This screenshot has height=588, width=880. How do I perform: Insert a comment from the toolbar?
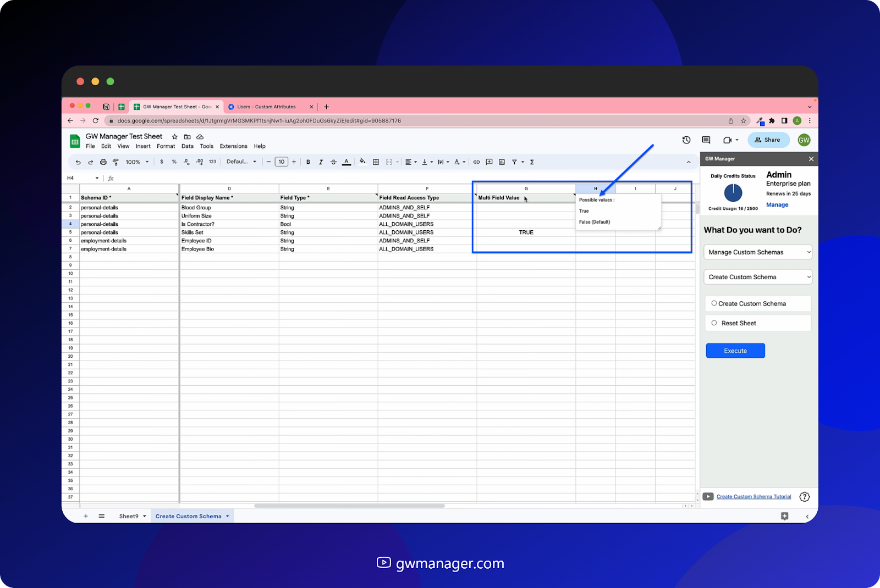click(489, 162)
